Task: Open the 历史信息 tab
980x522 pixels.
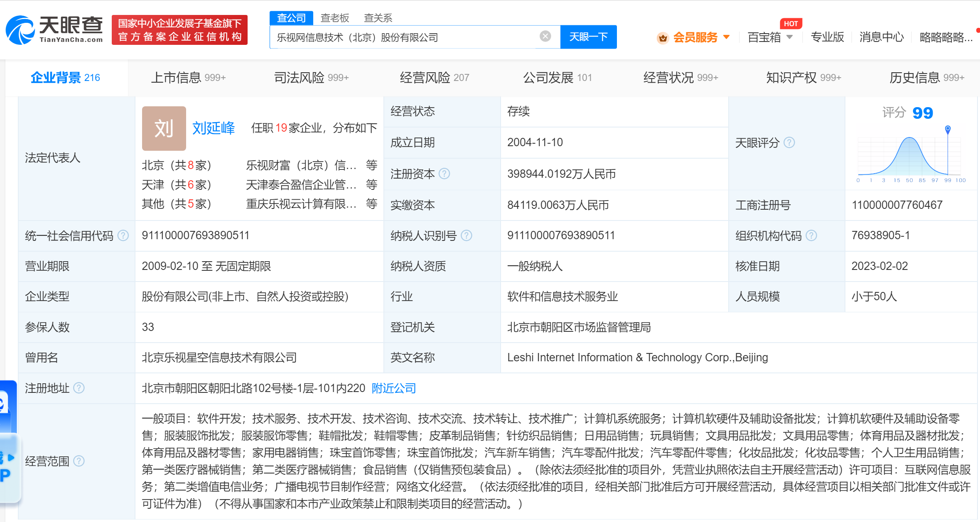Action: [x=927, y=78]
